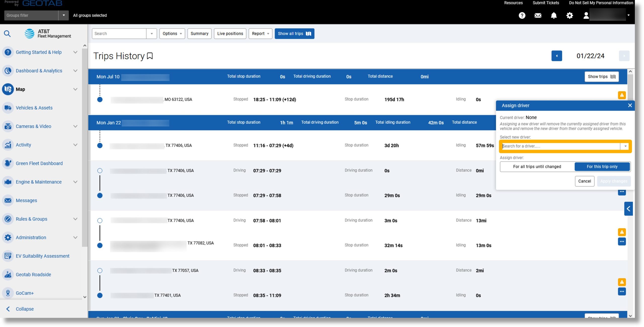This screenshot has height=327, width=644.
Task: Click the Search for a driver field
Action: click(x=561, y=146)
